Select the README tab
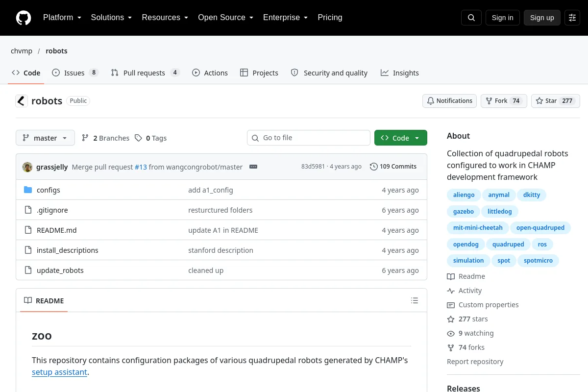 [x=44, y=301]
